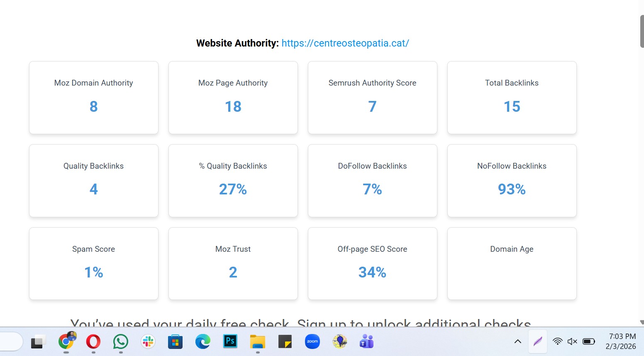The width and height of the screenshot is (644, 356).
Task: Open the clock and calendar panel
Action: [621, 341]
